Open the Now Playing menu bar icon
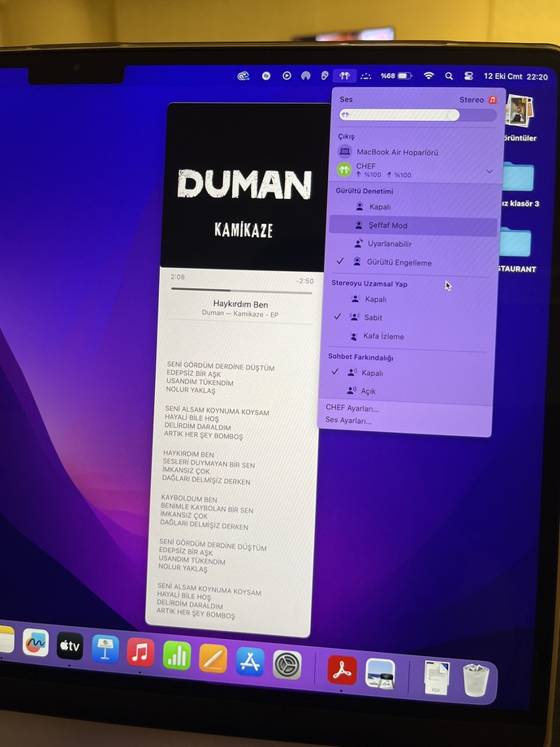Viewport: 560px width, 747px height. [x=286, y=76]
